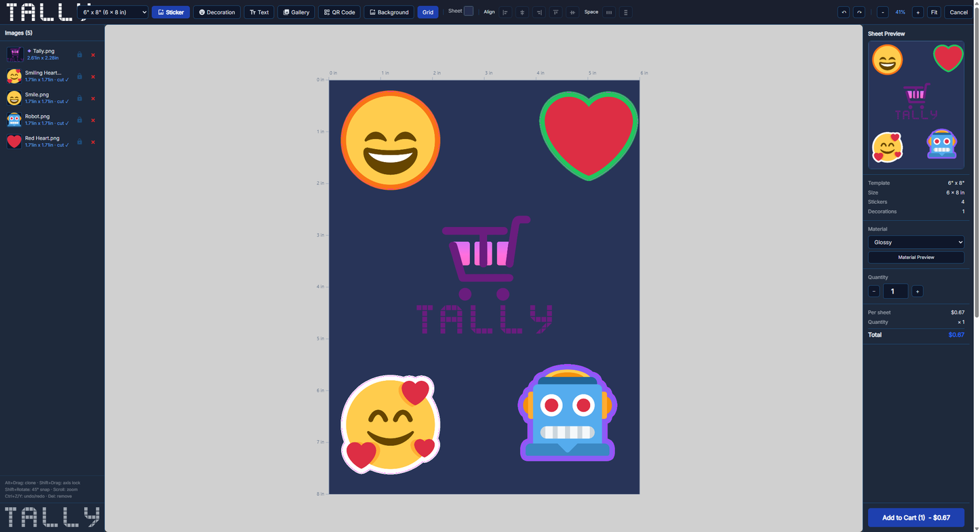Redo the last action

pos(859,12)
